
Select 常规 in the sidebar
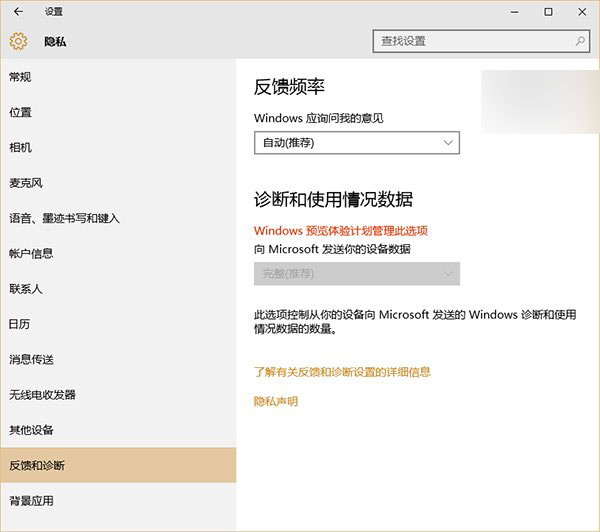[x=20, y=77]
